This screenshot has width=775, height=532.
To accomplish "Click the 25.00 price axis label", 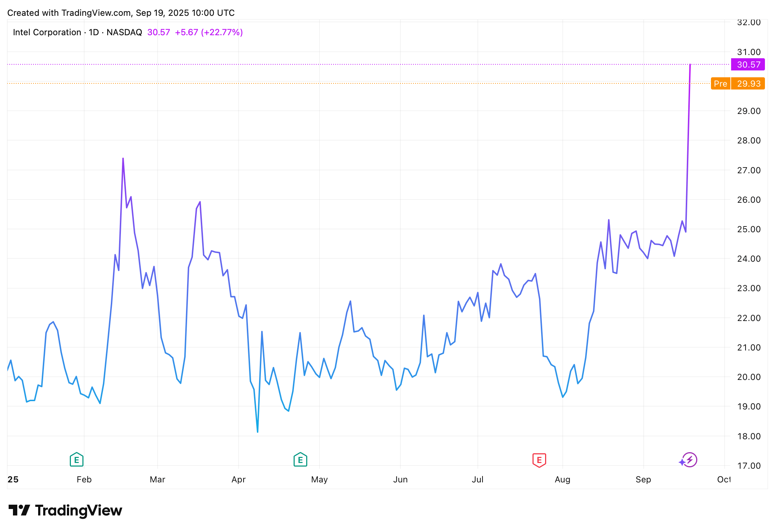I will point(749,229).
